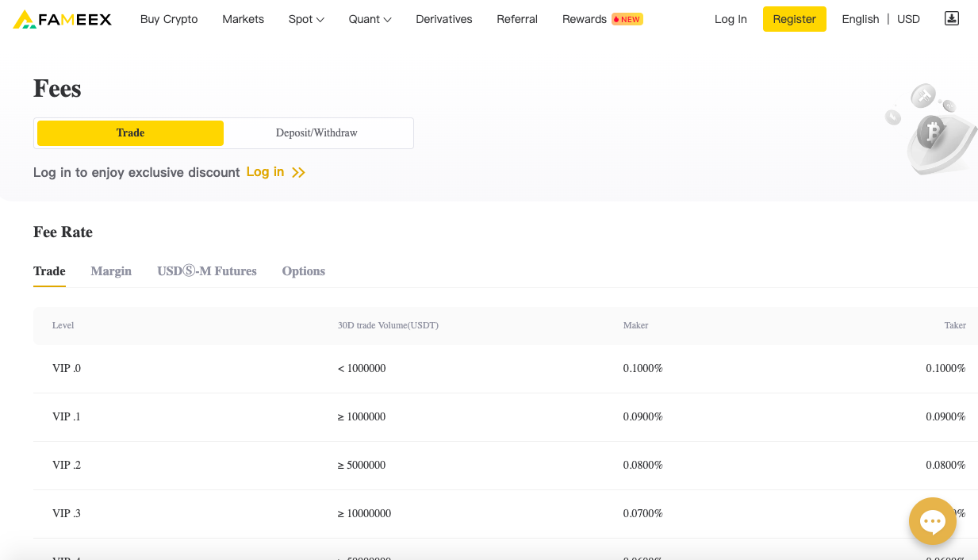Click the VIP .0 level cell
The image size is (978, 560).
pos(67,369)
